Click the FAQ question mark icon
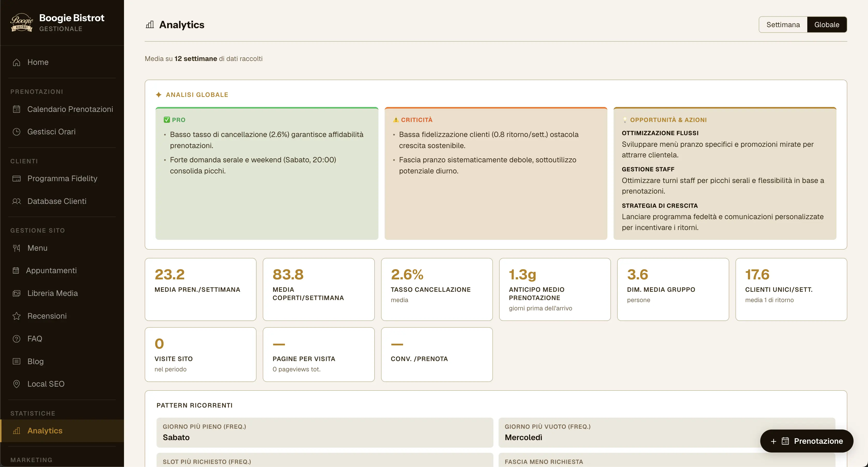Image resolution: width=868 pixels, height=467 pixels. 17,339
